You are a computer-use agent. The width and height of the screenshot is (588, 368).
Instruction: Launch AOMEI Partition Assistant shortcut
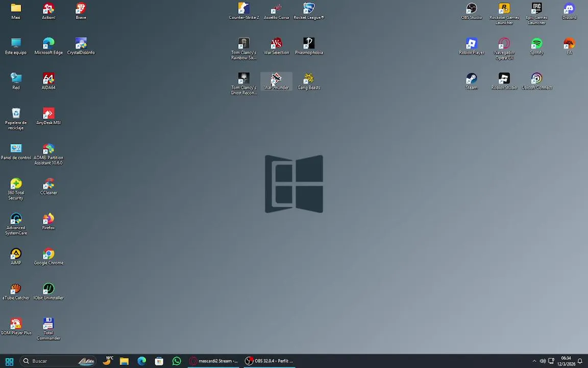pyautogui.click(x=48, y=154)
